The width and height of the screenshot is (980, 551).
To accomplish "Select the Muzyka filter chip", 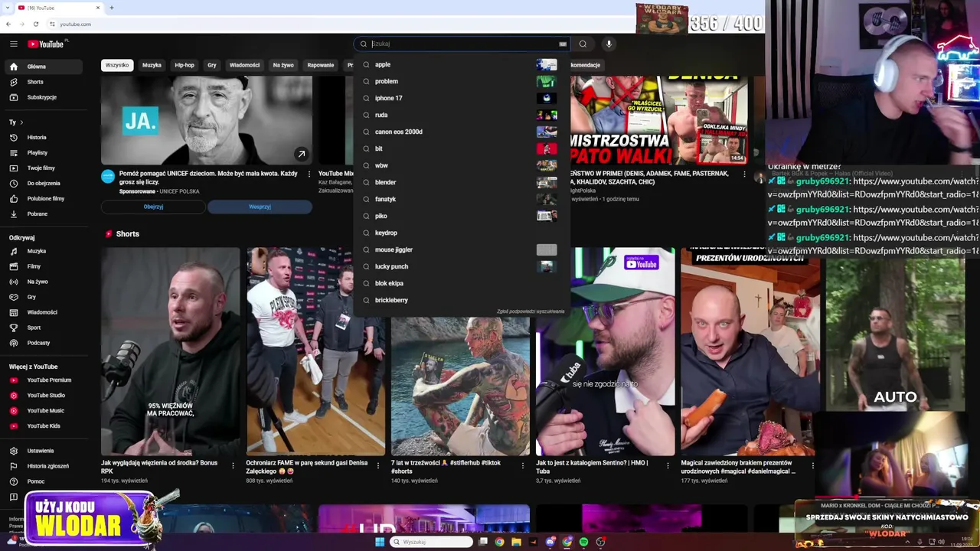I will (152, 65).
